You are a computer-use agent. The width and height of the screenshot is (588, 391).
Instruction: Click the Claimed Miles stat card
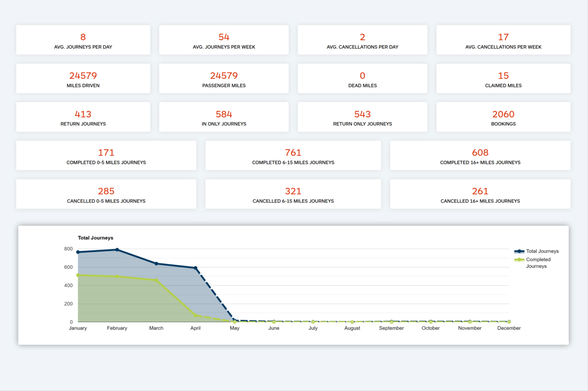pyautogui.click(x=503, y=79)
